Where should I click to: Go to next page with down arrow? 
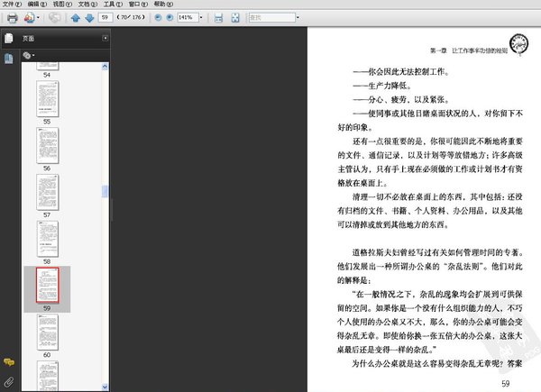point(87,17)
